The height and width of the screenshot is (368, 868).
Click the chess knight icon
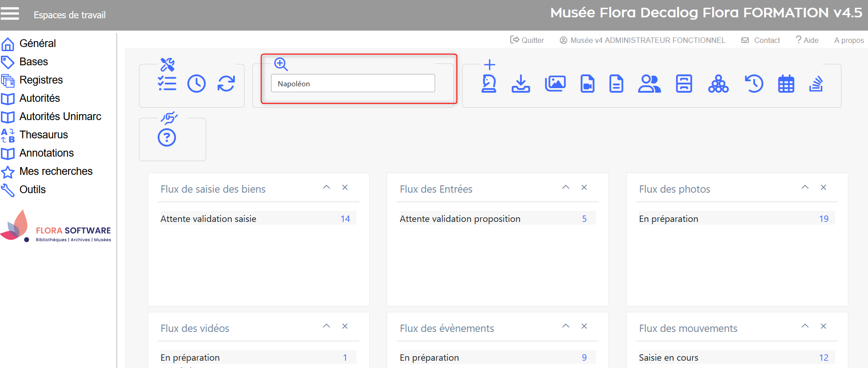489,84
